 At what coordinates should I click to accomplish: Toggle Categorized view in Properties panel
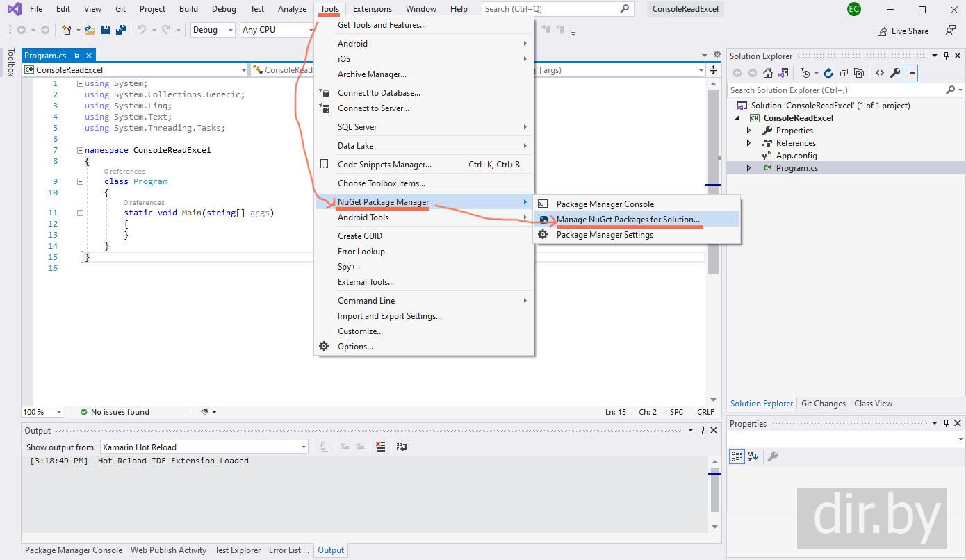(737, 456)
